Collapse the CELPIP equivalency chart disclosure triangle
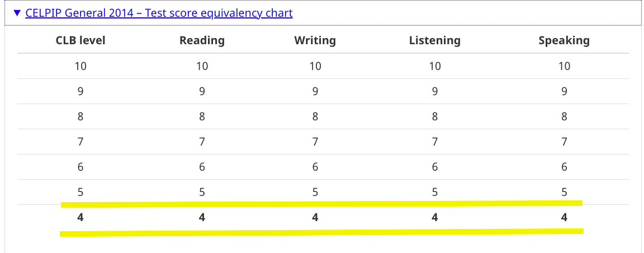The width and height of the screenshot is (644, 253). [x=17, y=13]
